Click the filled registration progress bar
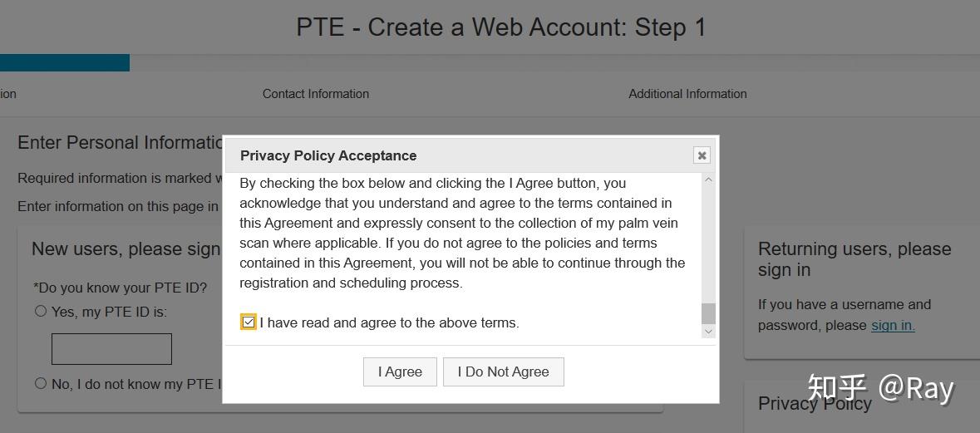 coord(64,63)
